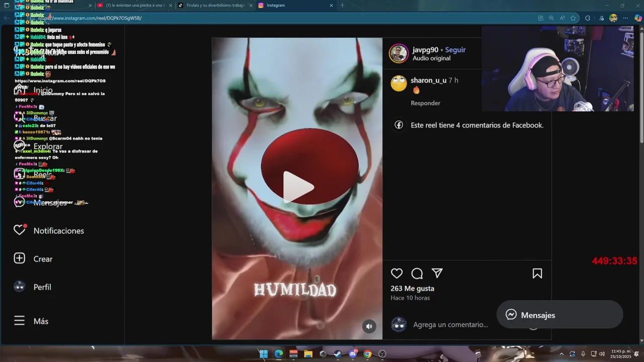View the 263 Me gusta likes
This screenshot has height=362, width=644.
tap(412, 289)
